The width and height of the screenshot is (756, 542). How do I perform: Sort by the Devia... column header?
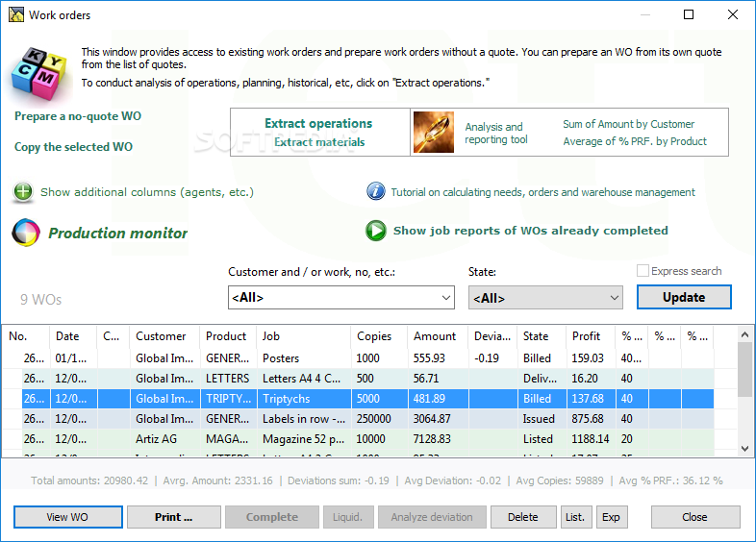(492, 336)
